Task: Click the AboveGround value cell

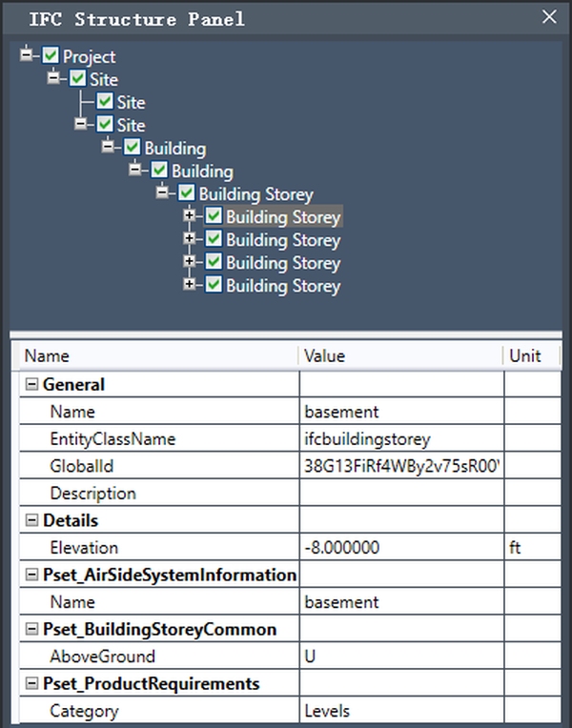Action: click(x=400, y=657)
